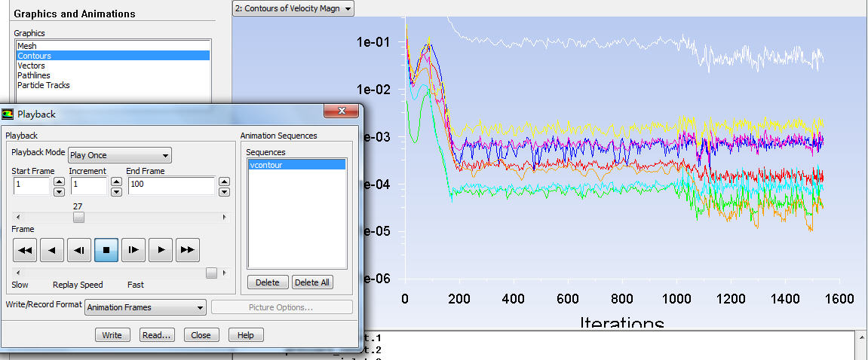Screen dimensions: 868x360
Task: Click the Delete All sequences button
Action: [312, 282]
